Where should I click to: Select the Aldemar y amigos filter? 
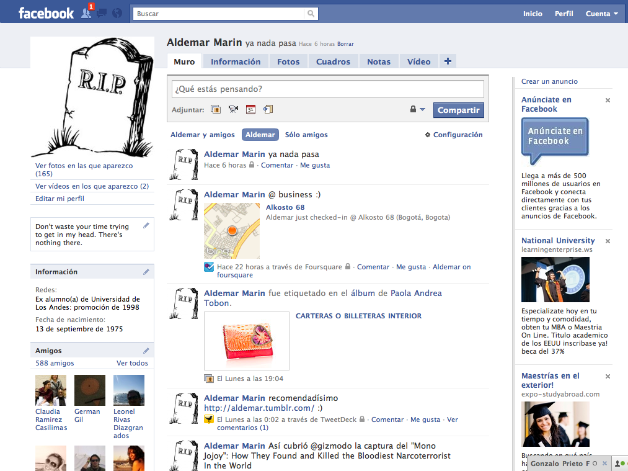coord(203,134)
